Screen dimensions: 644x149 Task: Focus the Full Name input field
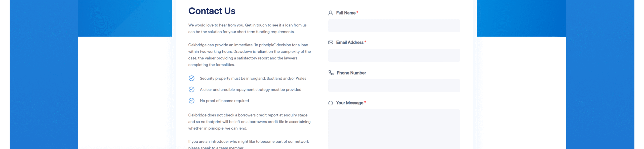(394, 26)
